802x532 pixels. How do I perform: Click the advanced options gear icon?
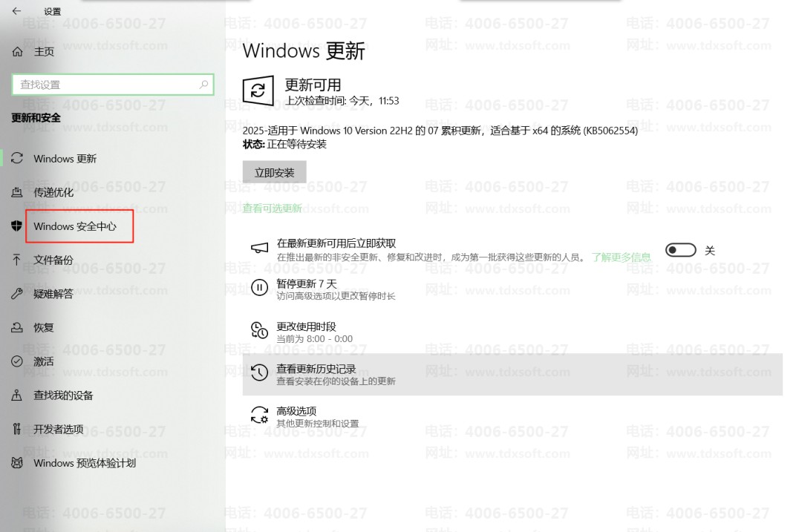coord(259,415)
